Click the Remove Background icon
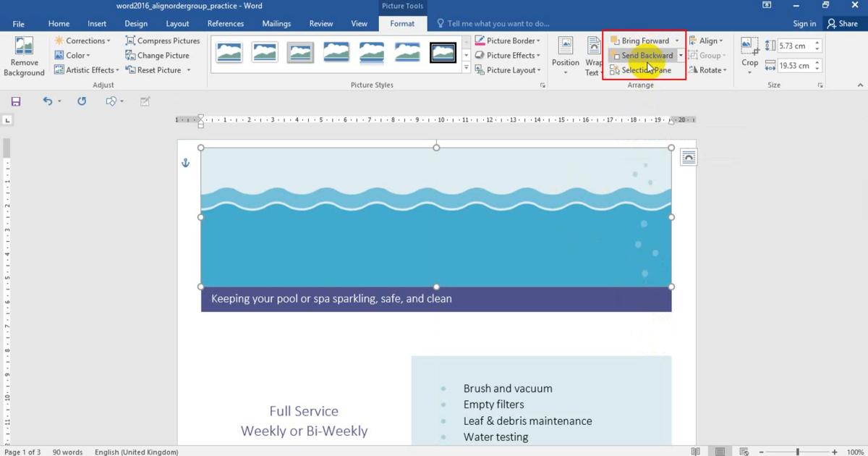 point(24,47)
